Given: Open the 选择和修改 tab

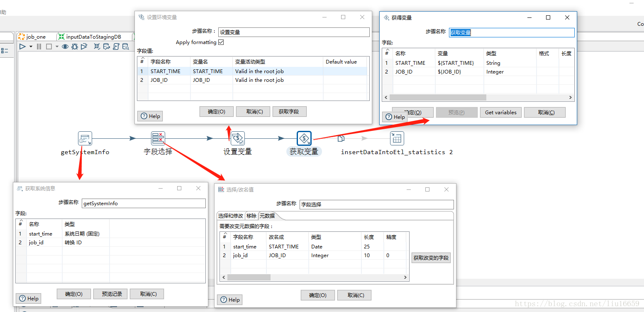Looking at the screenshot, I should [231, 216].
